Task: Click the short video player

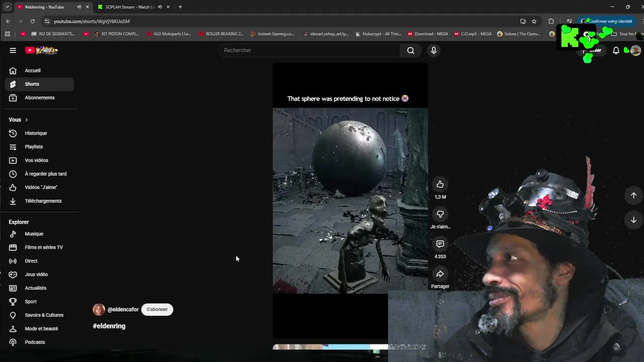Action: (x=350, y=201)
